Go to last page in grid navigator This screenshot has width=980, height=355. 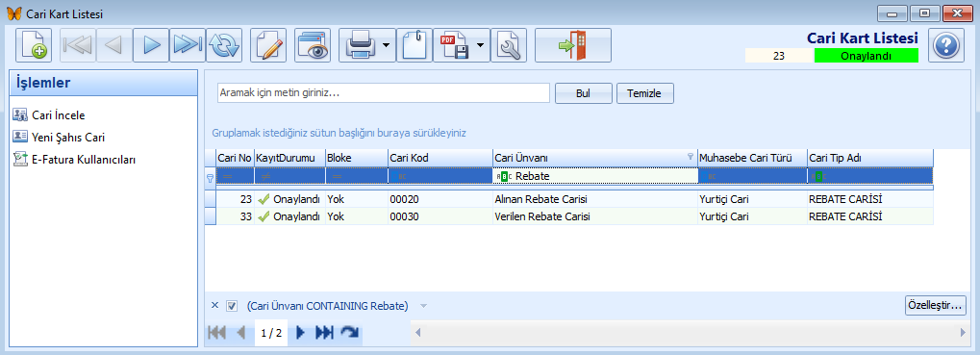pos(324,333)
